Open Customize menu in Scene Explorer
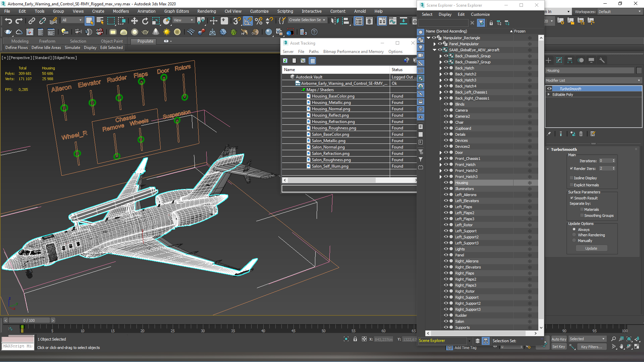 point(480,14)
